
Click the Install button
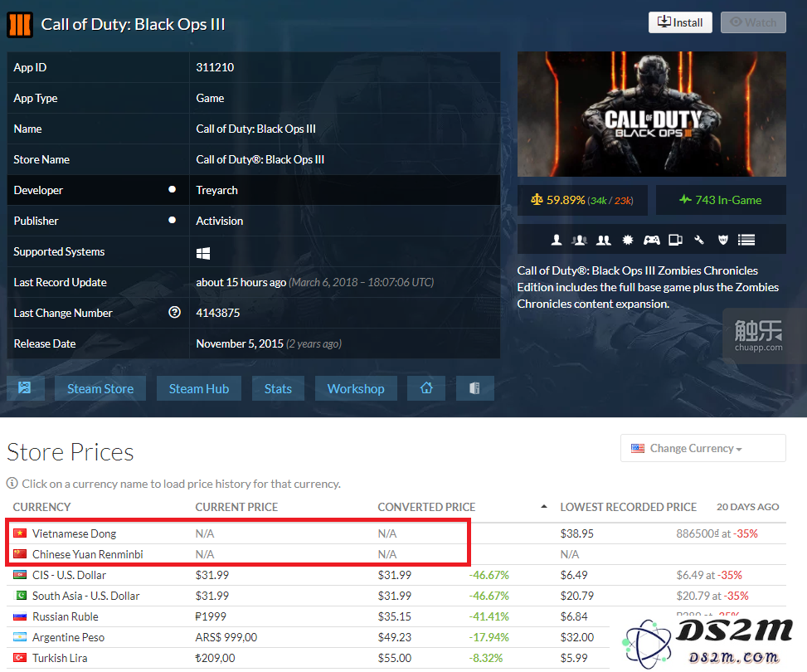tap(680, 22)
